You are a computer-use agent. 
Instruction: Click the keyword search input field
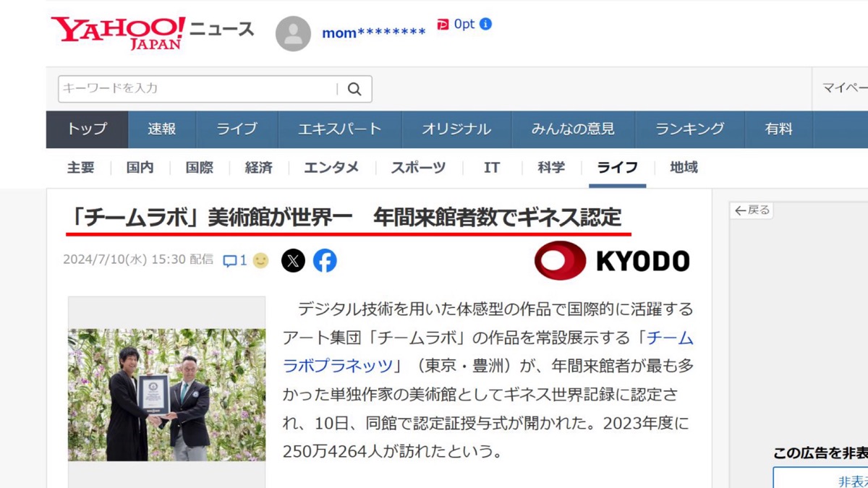(x=197, y=89)
